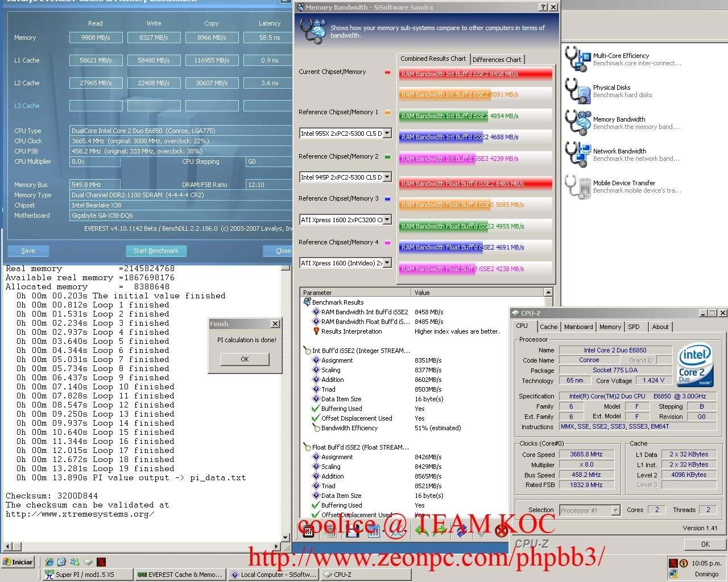This screenshot has height=582, width=728.
Task: Click the Super PI log scrollbar down arrow
Action: pos(286,537)
